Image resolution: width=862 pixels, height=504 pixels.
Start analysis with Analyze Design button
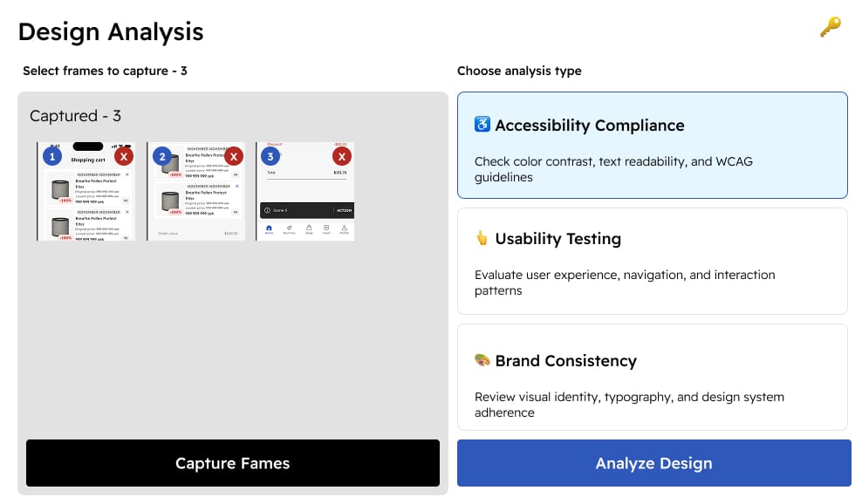653,463
